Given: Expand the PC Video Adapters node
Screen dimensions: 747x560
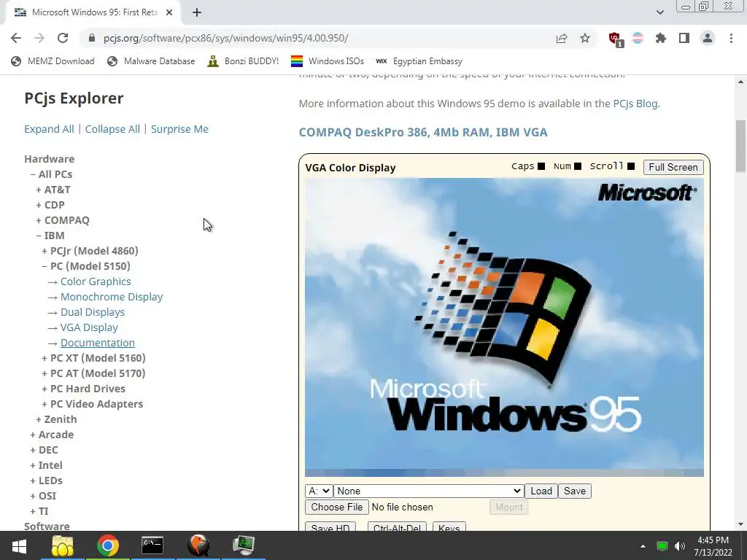Looking at the screenshot, I should (93, 404).
